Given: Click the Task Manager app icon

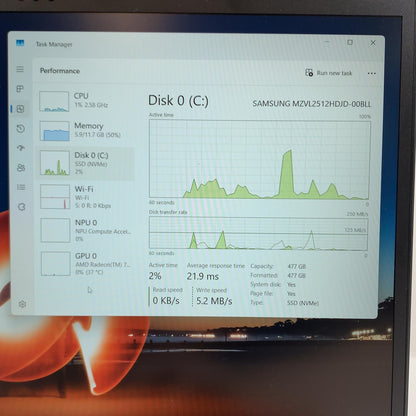Looking at the screenshot, I should click(x=20, y=43).
